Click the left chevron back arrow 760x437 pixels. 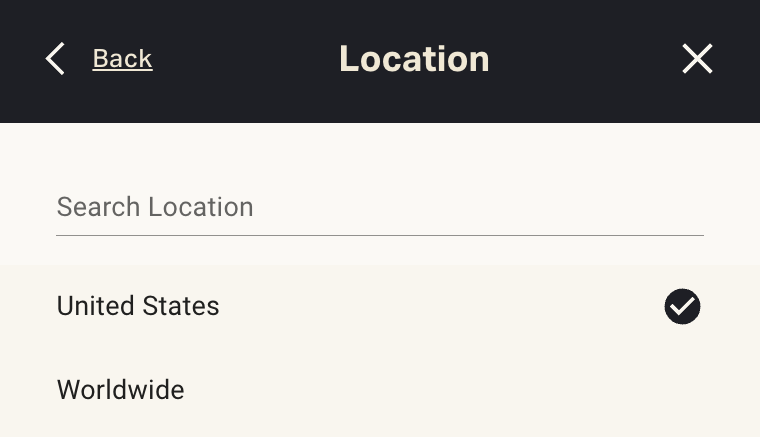55,59
